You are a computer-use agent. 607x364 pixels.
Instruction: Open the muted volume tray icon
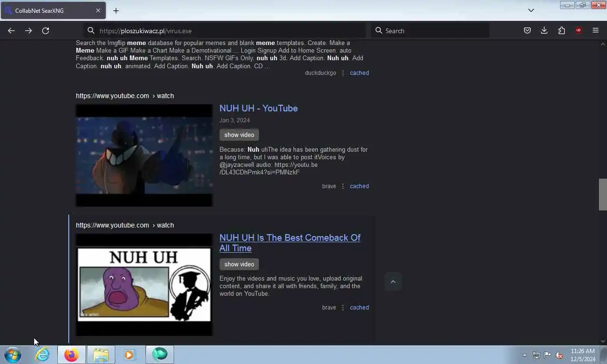pyautogui.click(x=559, y=355)
